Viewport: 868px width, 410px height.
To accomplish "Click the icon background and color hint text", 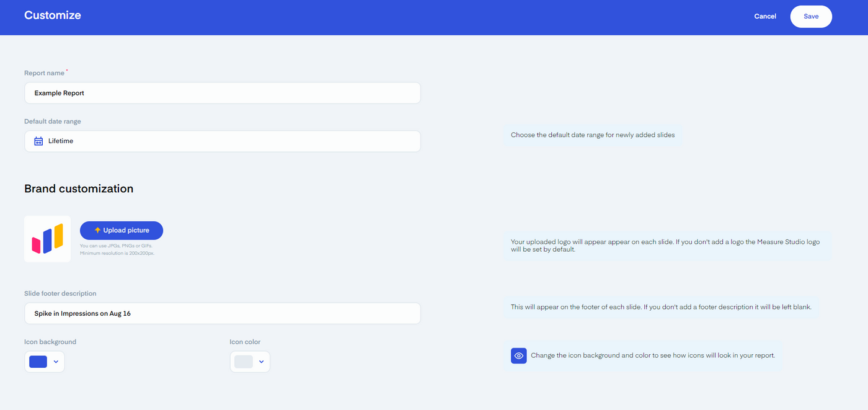I will [x=653, y=355].
